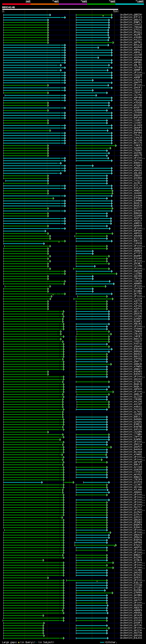Click UniRef100_B2YHZ2 label
Screen dimensions: 146x644
point(131,575)
